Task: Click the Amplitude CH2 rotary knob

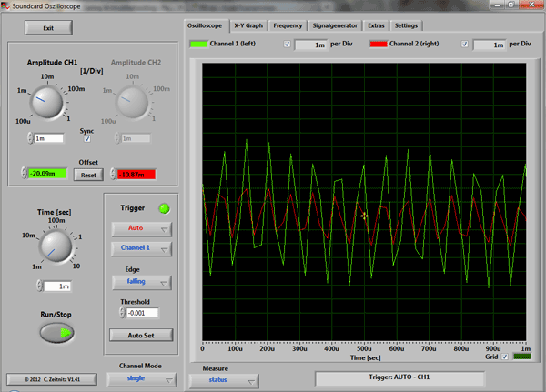Action: coord(133,101)
